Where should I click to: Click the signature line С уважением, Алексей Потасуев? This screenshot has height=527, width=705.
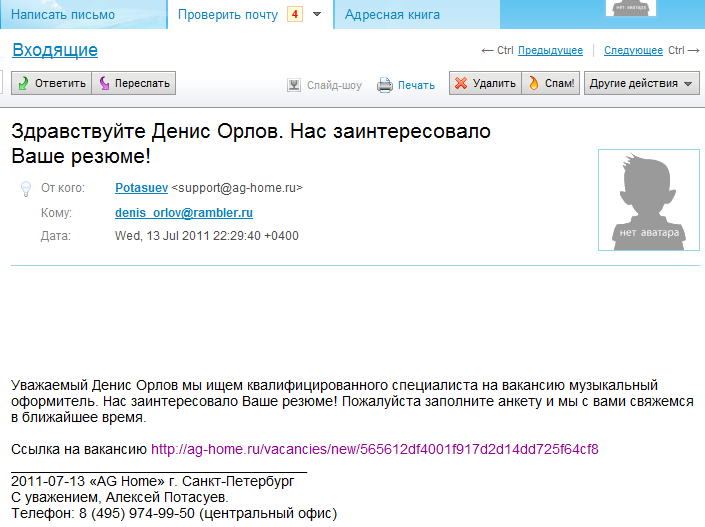pos(120,497)
